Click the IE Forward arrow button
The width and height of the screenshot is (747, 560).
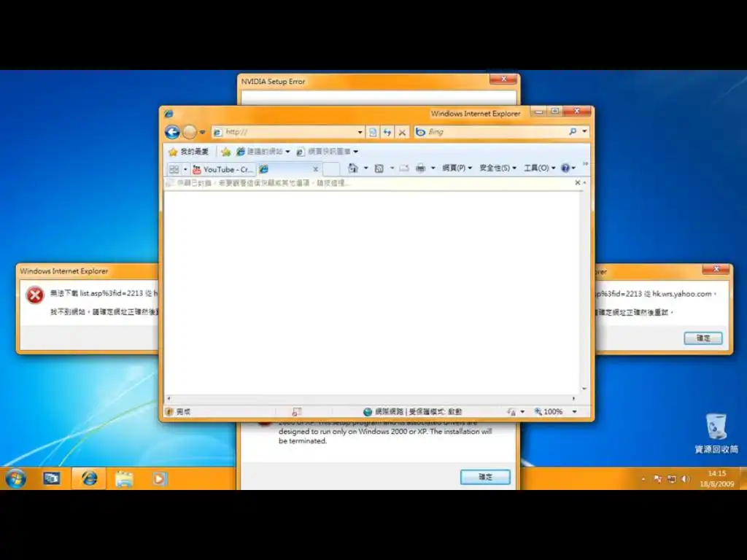pos(190,132)
